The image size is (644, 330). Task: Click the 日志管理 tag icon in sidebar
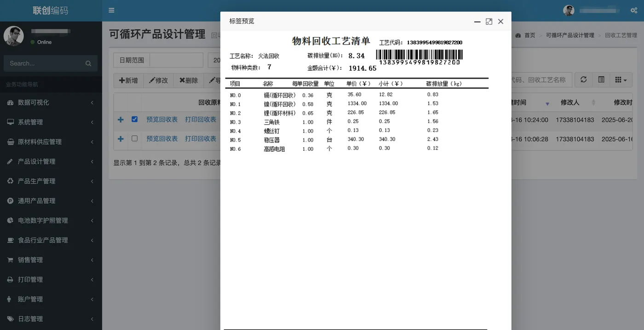pyautogui.click(x=10, y=319)
